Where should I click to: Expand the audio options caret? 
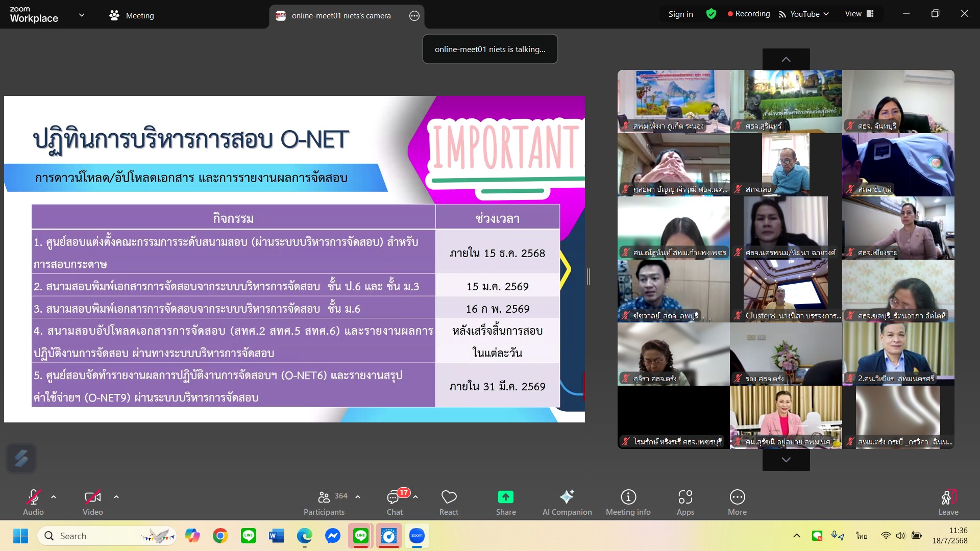(54, 497)
